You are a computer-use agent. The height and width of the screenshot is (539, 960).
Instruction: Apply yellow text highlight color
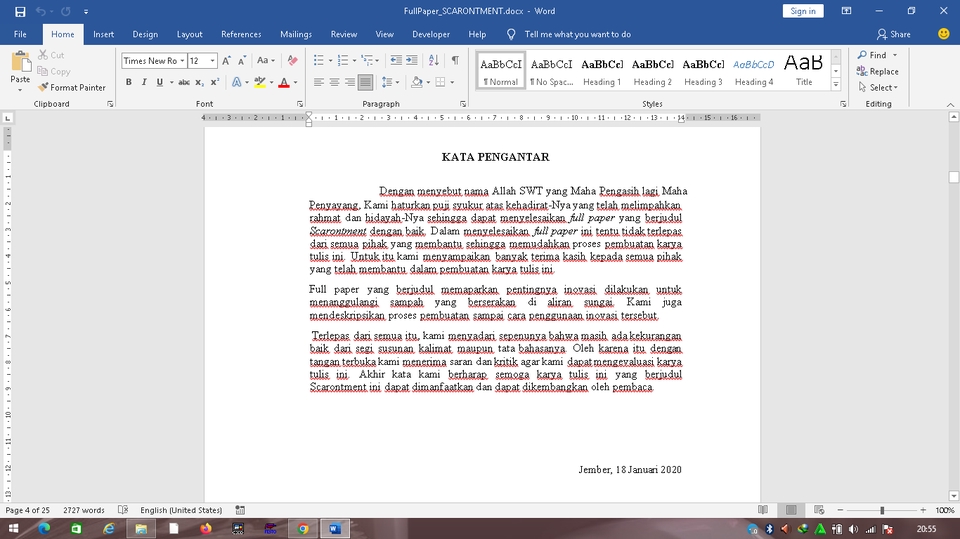click(260, 82)
